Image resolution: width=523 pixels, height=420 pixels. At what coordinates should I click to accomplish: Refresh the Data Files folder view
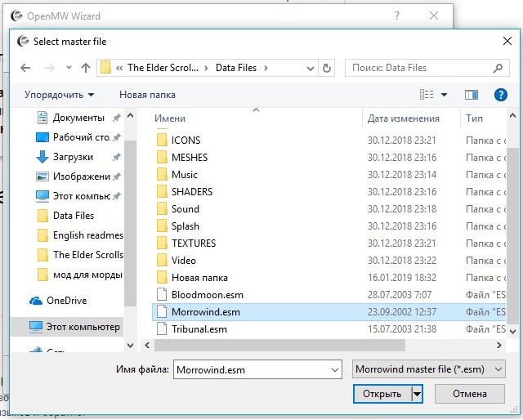coord(327,68)
